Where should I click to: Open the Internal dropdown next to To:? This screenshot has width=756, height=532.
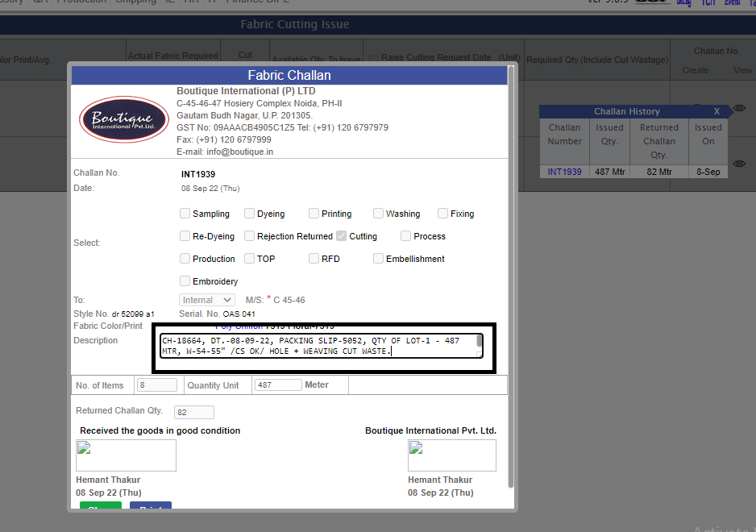point(207,300)
